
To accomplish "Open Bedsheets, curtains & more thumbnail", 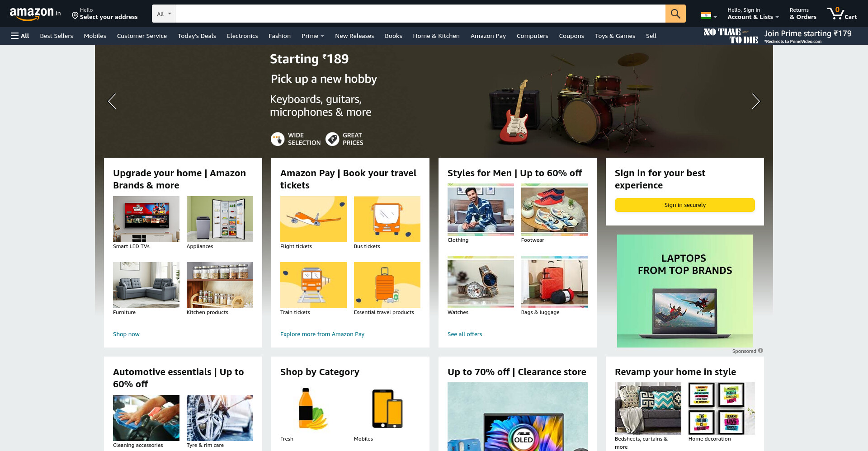I will 648,409.
